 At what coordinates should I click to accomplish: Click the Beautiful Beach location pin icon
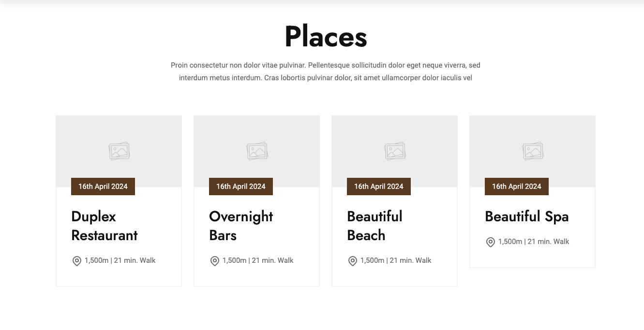click(352, 261)
